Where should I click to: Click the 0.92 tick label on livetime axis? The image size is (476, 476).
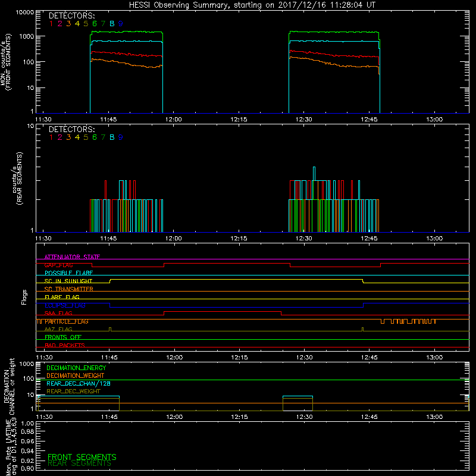(27, 461)
